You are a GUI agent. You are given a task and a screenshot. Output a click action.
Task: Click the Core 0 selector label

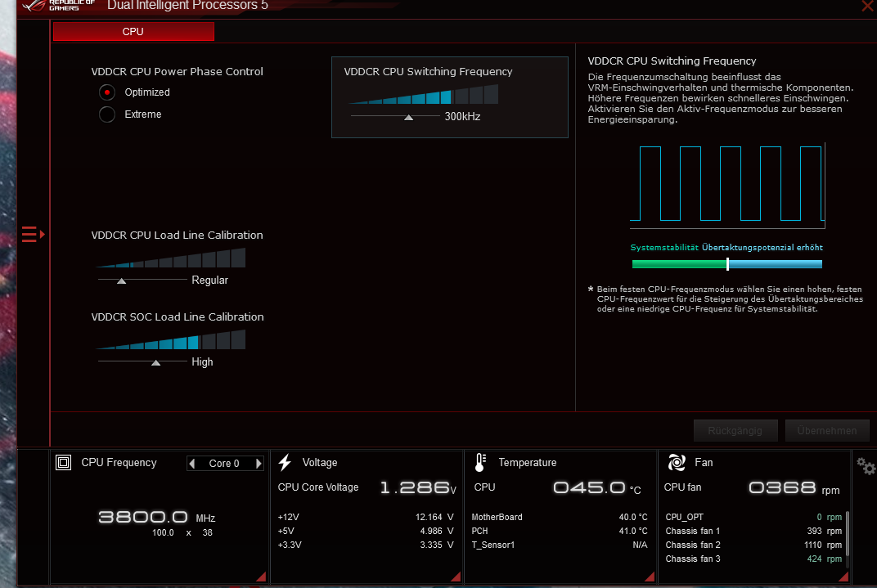[223, 464]
